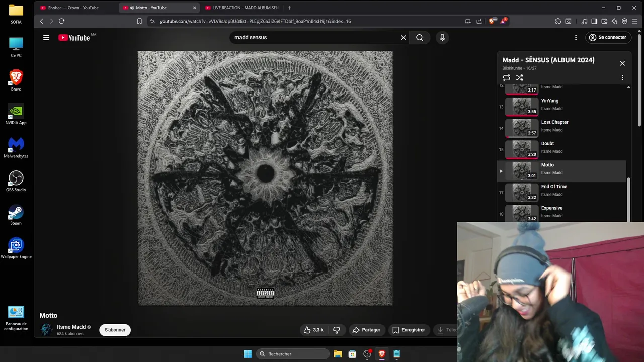
Task: Loop the SĒNSUS playlist
Action: pos(506,78)
